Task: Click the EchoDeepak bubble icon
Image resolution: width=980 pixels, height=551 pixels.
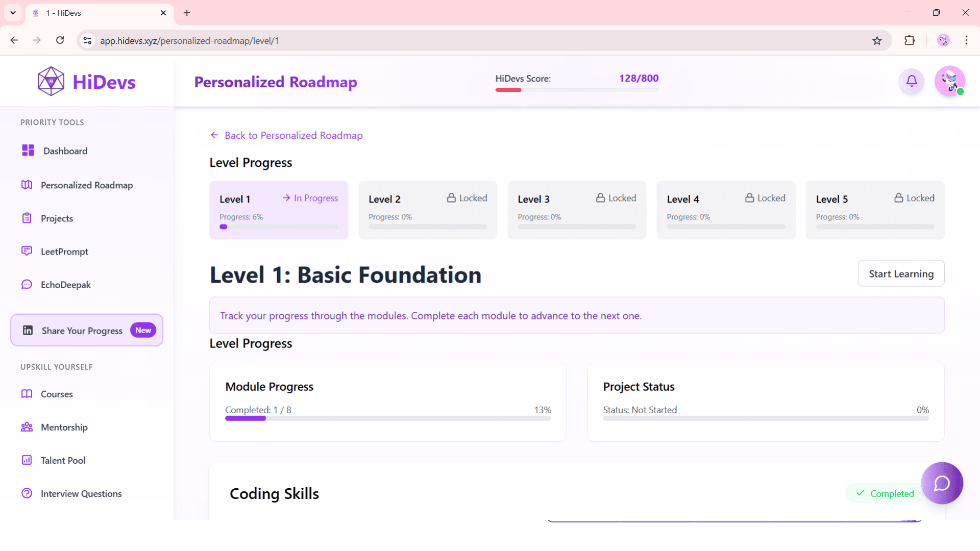Action: point(27,284)
